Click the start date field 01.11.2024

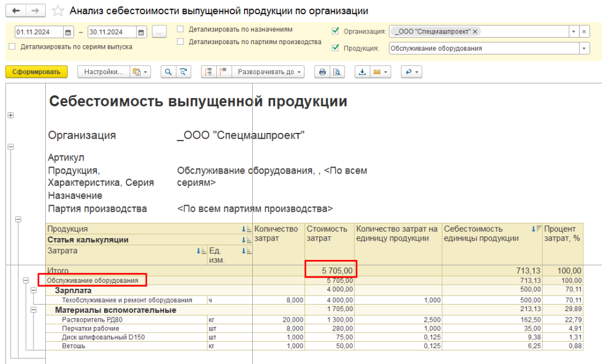click(39, 32)
